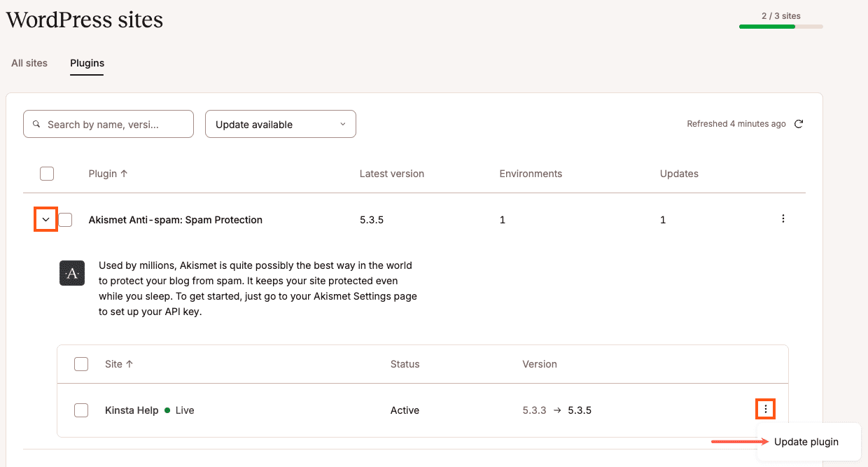The image size is (868, 467).
Task: Check the Akismet Anti-spam plugin checkbox
Action: click(x=65, y=220)
